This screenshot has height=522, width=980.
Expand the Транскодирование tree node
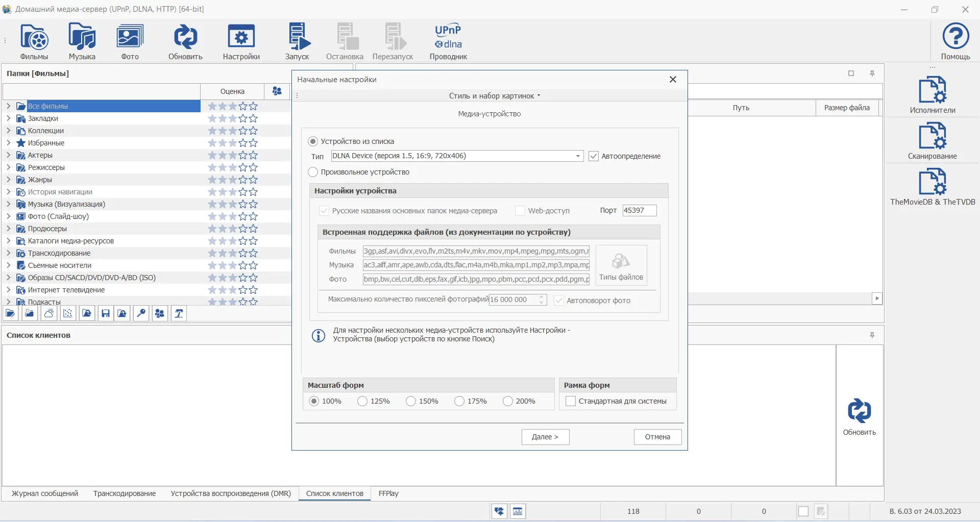(x=9, y=253)
